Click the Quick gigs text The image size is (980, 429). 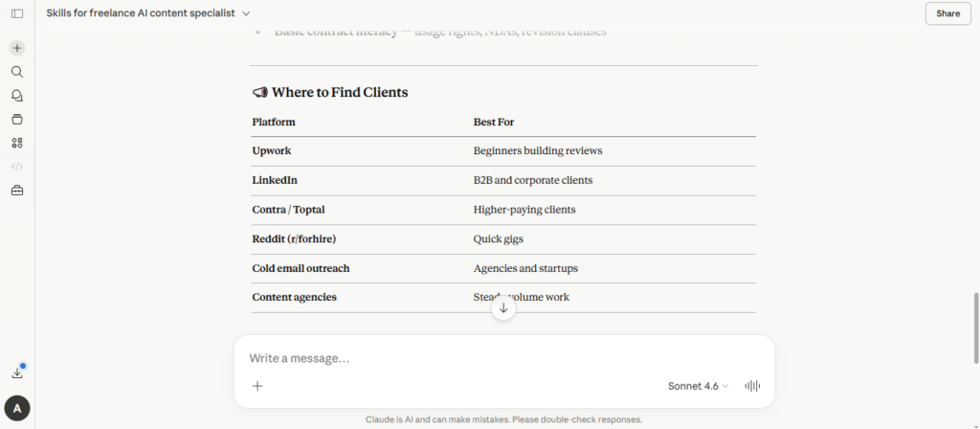tap(498, 238)
